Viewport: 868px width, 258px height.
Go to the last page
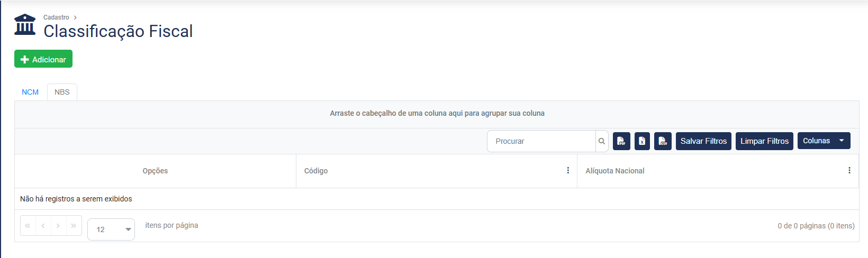tap(74, 226)
